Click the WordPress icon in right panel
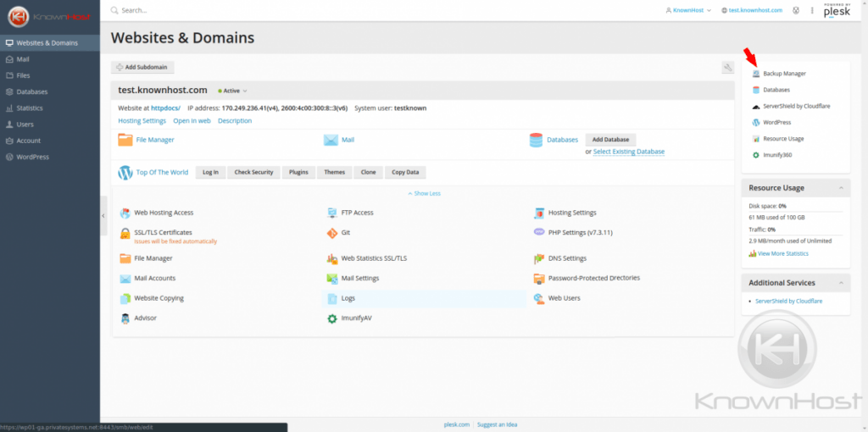 tap(755, 122)
